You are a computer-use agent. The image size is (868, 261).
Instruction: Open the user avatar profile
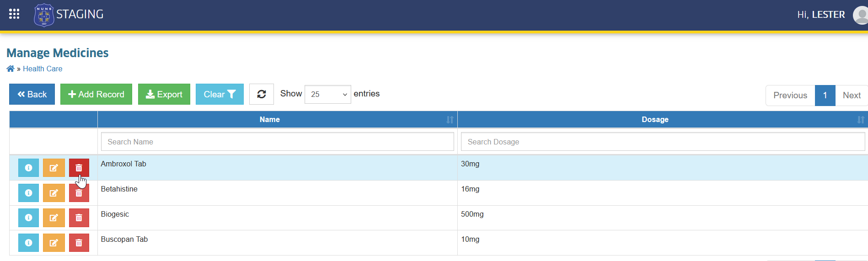click(861, 15)
